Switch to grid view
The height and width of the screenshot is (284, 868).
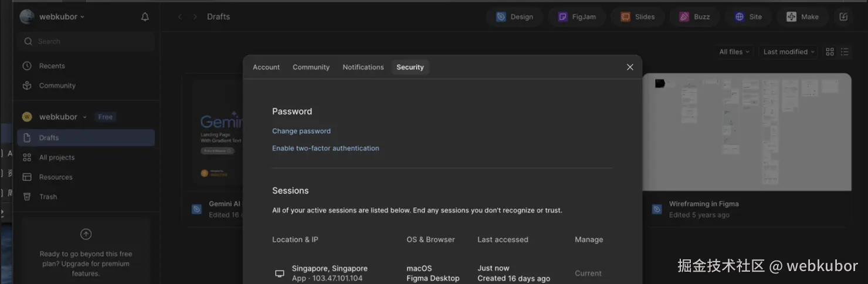click(x=830, y=52)
